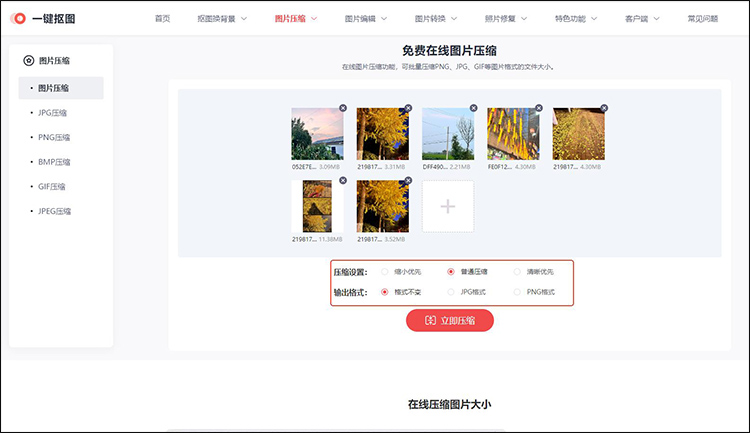Image resolution: width=750 pixels, height=433 pixels.
Task: Choose 格式不变 as output format
Action: point(385,292)
